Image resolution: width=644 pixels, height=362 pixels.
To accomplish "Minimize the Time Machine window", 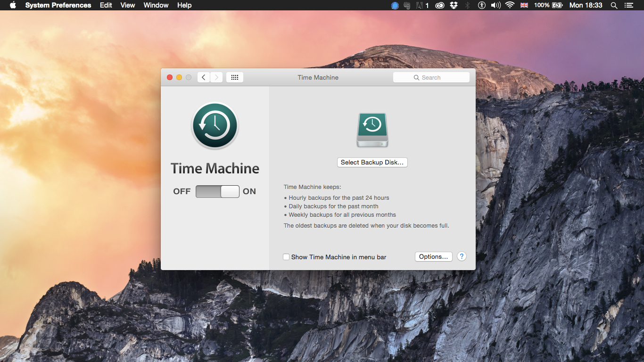I will click(x=179, y=77).
